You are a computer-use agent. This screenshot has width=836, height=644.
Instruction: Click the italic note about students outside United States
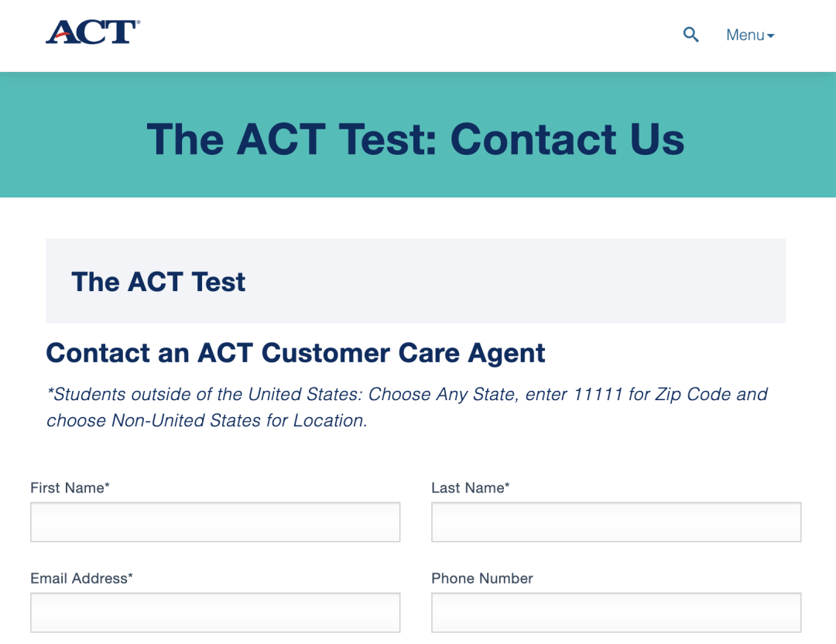pyautogui.click(x=407, y=407)
